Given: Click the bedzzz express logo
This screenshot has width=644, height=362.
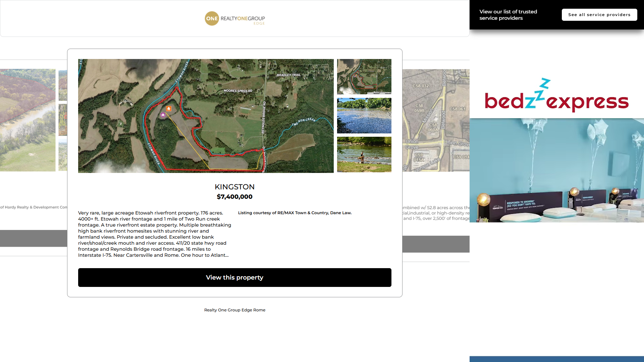Looking at the screenshot, I should (x=556, y=96).
